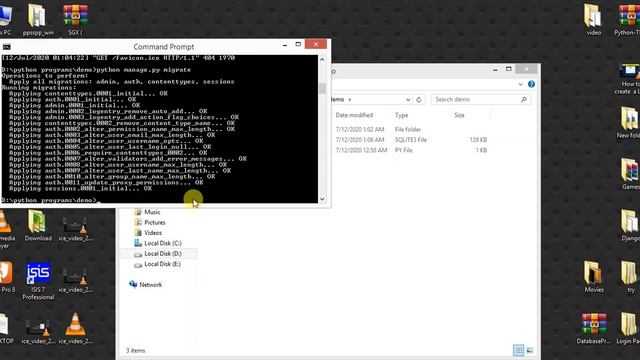
Task: Open ice_video file right of KTOP icon
Action: (38, 332)
